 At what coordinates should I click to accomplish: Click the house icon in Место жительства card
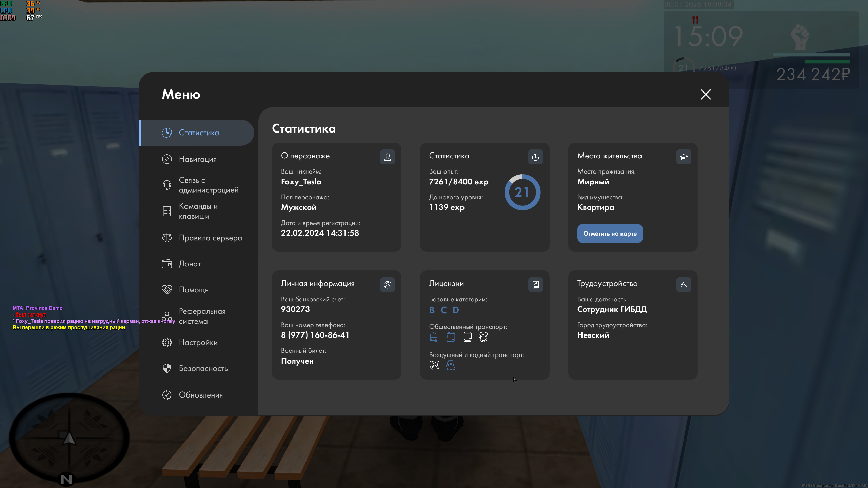(x=684, y=157)
